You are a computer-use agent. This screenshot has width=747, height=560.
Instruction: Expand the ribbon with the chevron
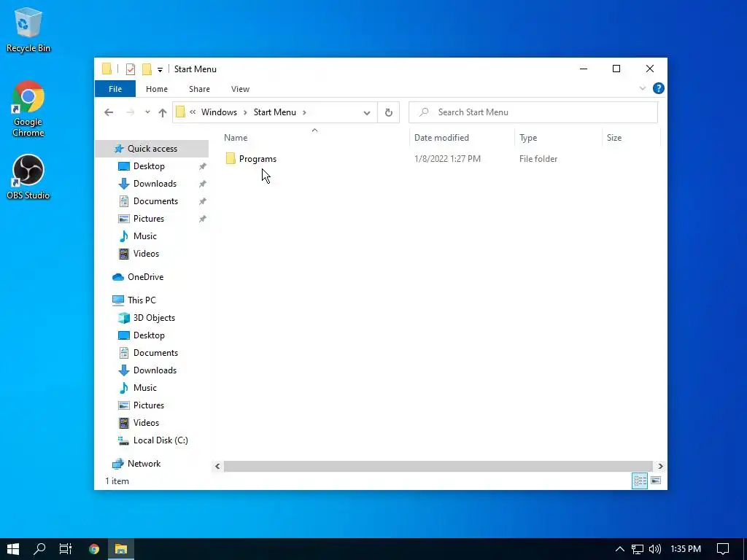pyautogui.click(x=642, y=88)
